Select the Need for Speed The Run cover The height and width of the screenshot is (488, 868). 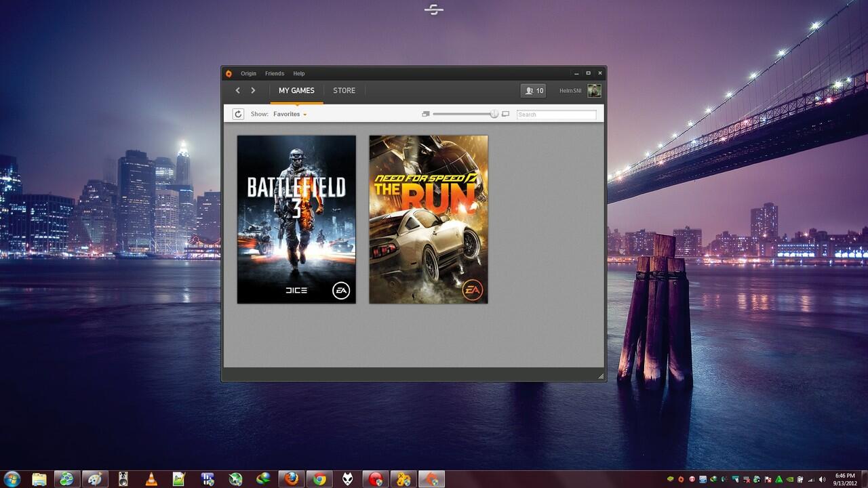pyautogui.click(x=429, y=219)
